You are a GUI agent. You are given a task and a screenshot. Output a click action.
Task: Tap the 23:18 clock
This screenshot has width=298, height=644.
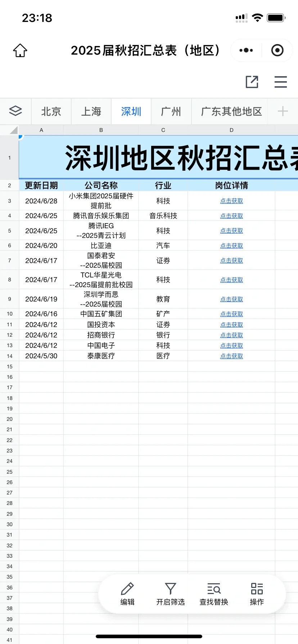37,18
